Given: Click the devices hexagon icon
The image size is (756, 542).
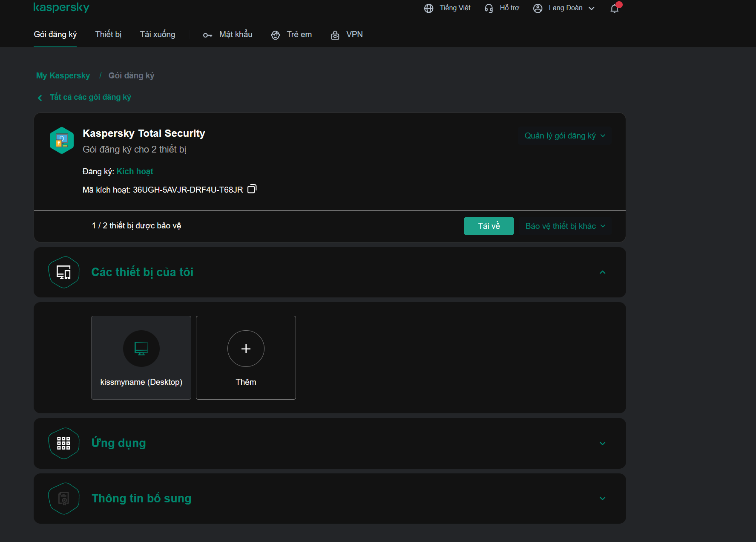Looking at the screenshot, I should pos(64,272).
